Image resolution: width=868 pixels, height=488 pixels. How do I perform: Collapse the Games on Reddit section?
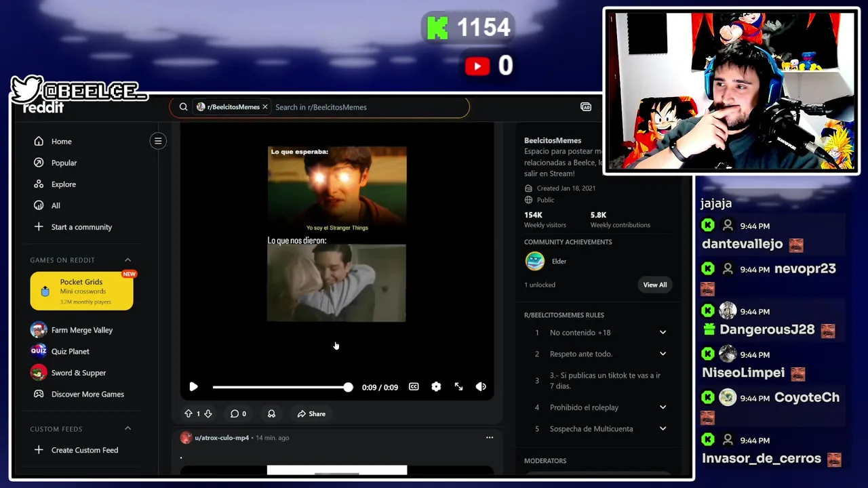pyautogui.click(x=127, y=260)
